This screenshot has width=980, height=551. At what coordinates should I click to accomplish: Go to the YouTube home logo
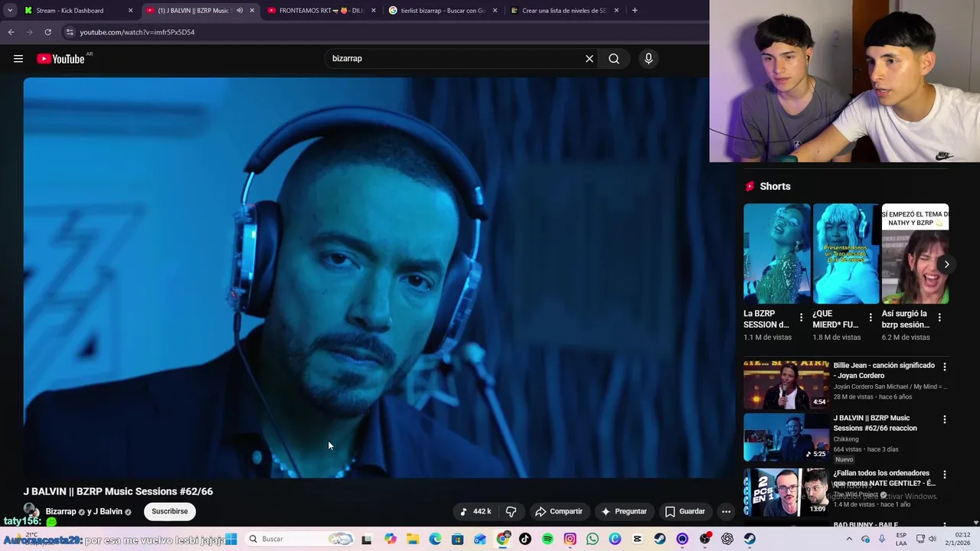tap(60, 59)
